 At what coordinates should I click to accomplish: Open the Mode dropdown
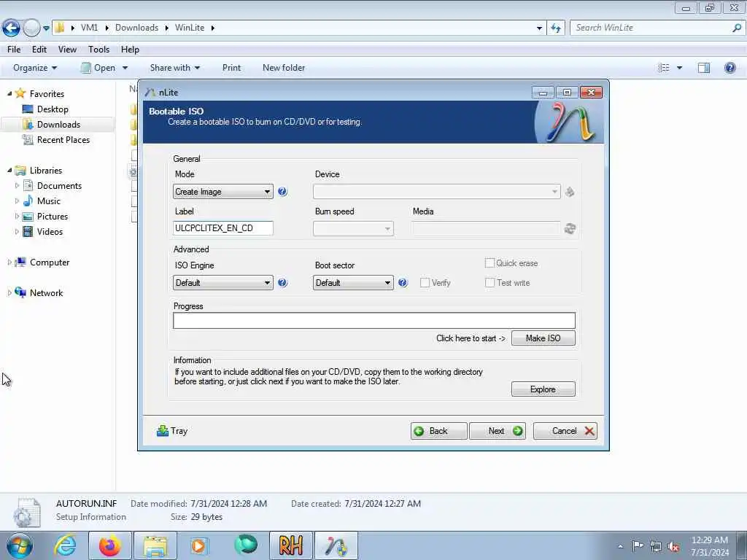point(223,192)
